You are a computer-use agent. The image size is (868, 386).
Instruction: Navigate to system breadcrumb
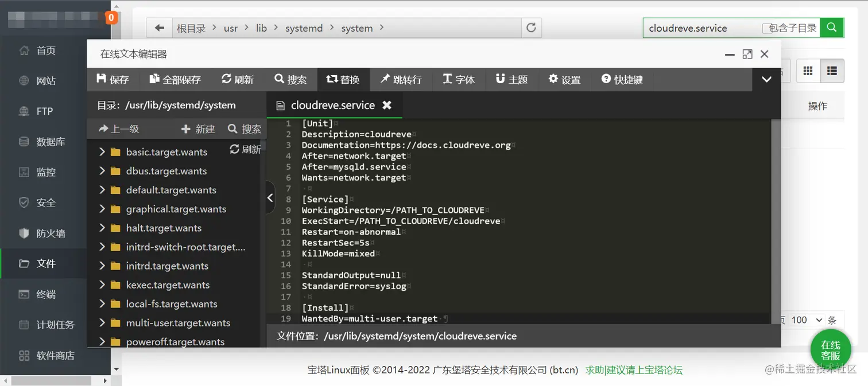point(356,28)
